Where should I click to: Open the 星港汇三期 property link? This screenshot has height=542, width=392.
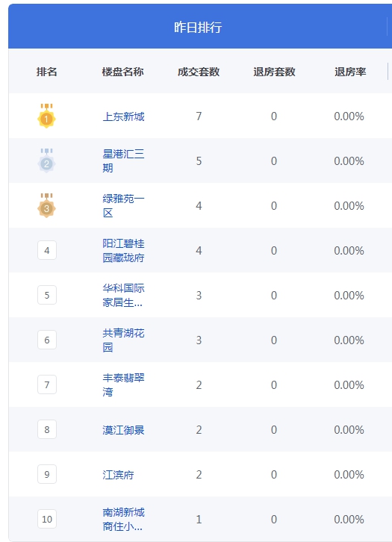pos(123,161)
